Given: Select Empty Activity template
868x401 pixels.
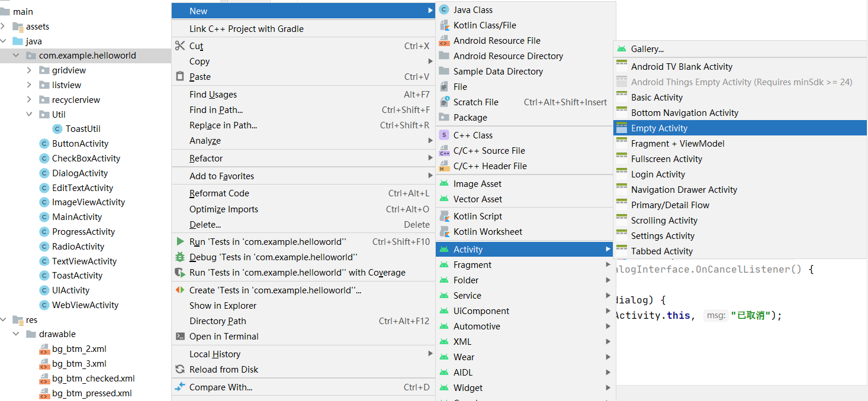Looking at the screenshot, I should [659, 128].
